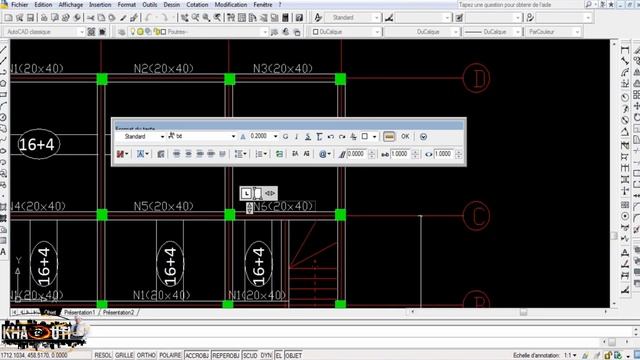
Task: Toggle POLAIRE tracking
Action: click(x=170, y=356)
